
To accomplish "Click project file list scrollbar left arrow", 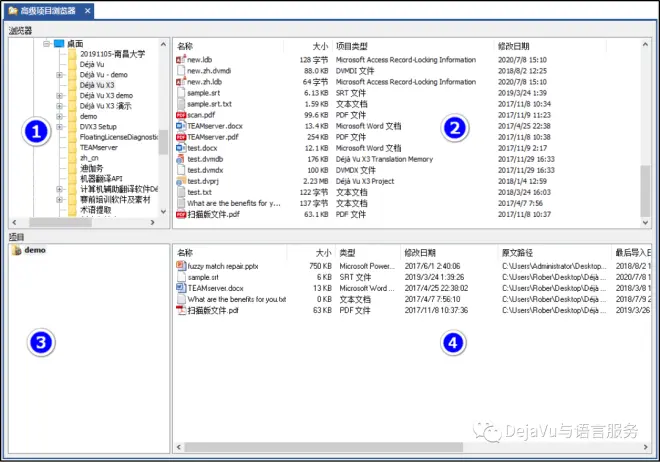I will 179,447.
